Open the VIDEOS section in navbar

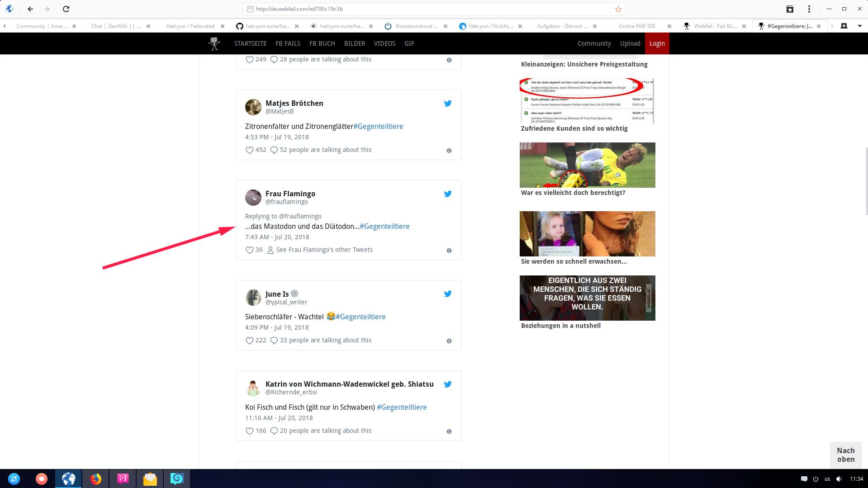[x=384, y=44]
